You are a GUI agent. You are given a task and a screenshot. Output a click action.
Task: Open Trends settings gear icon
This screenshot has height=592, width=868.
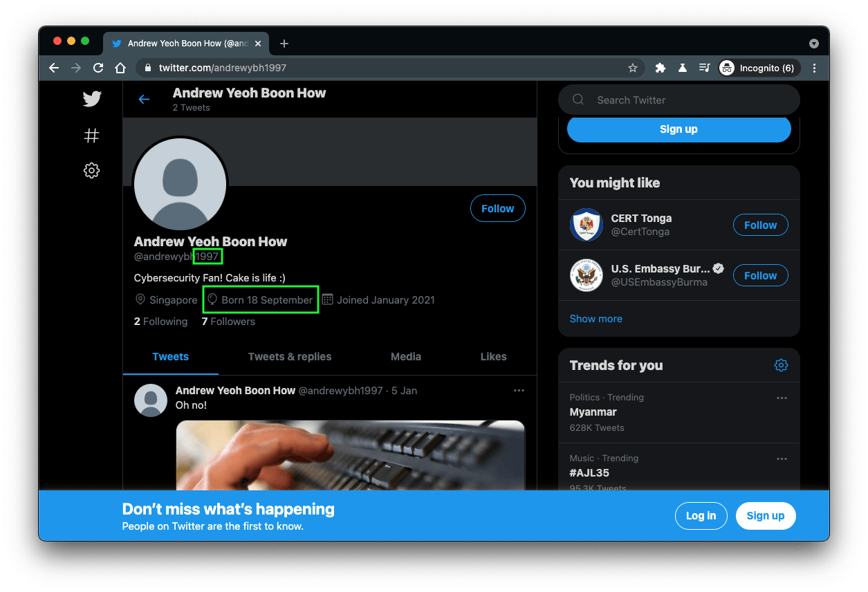coord(781,365)
